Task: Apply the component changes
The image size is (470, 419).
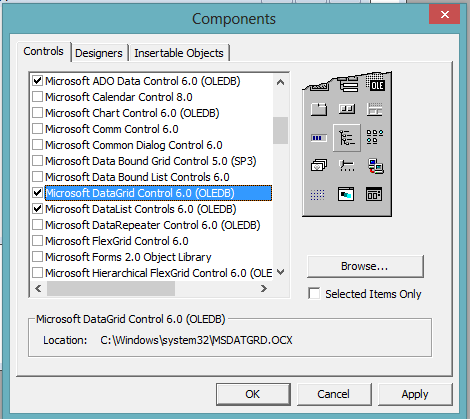Action: pyautogui.click(x=415, y=394)
